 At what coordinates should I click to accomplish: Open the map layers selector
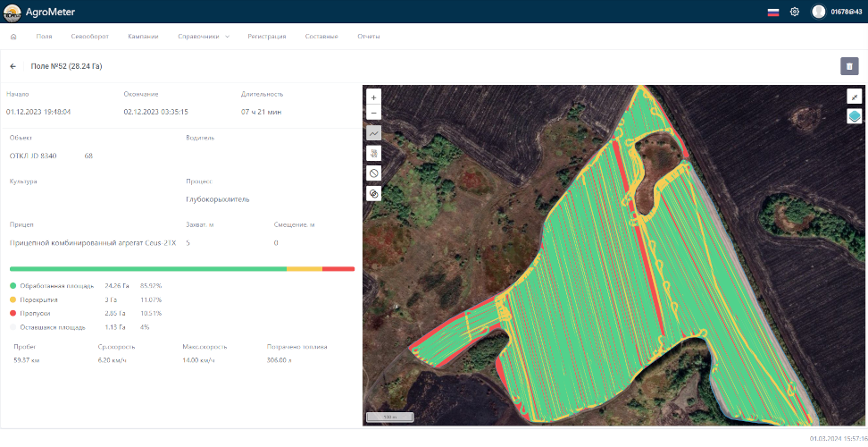coord(855,116)
